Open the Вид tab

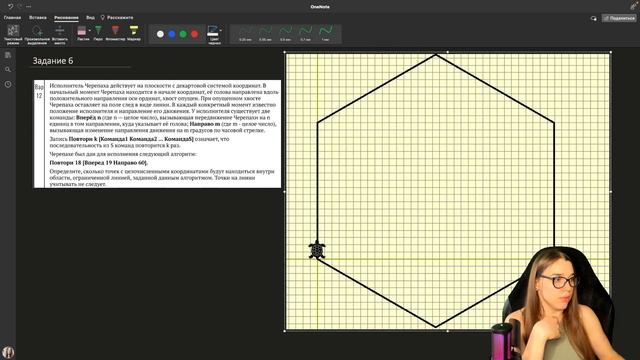click(90, 18)
